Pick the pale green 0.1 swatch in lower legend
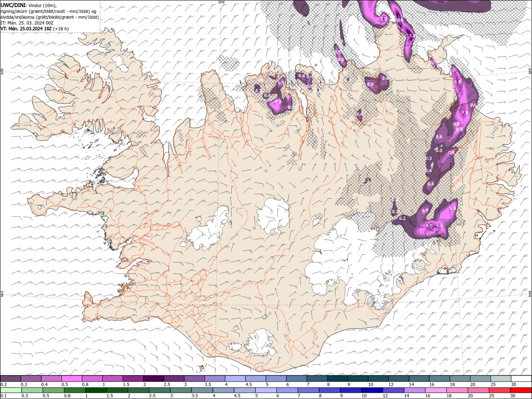The height and width of the screenshot is (399, 532). pos(11,390)
